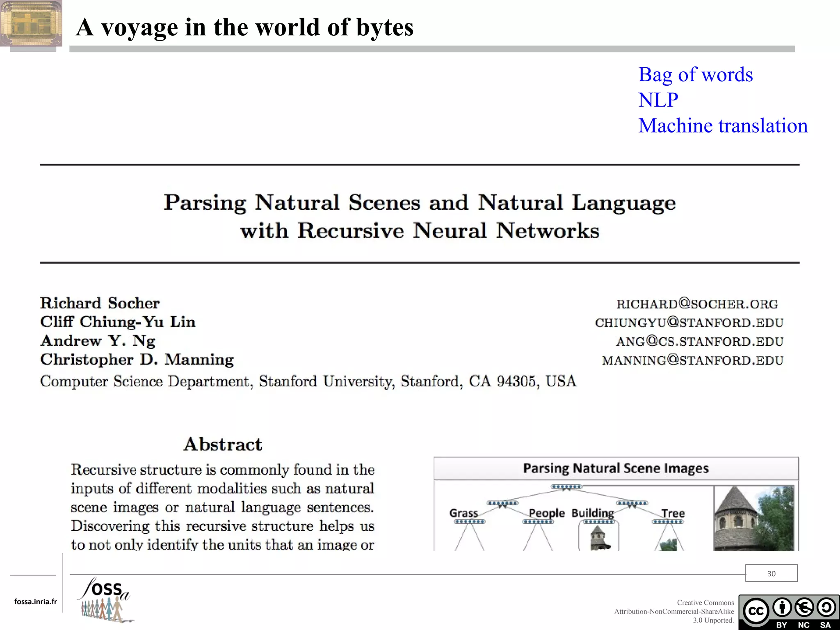Click the email MANNING@STANFORD.EDU
840x630 pixels.
tap(692, 360)
